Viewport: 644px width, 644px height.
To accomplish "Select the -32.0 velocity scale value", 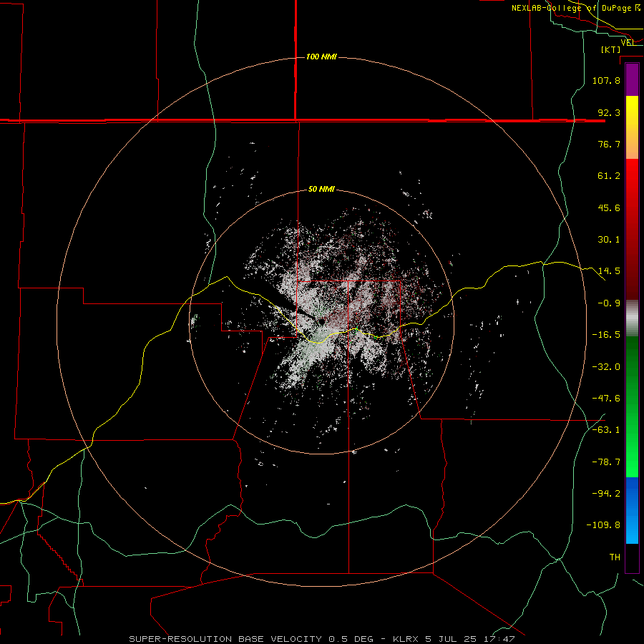I will coord(606,367).
